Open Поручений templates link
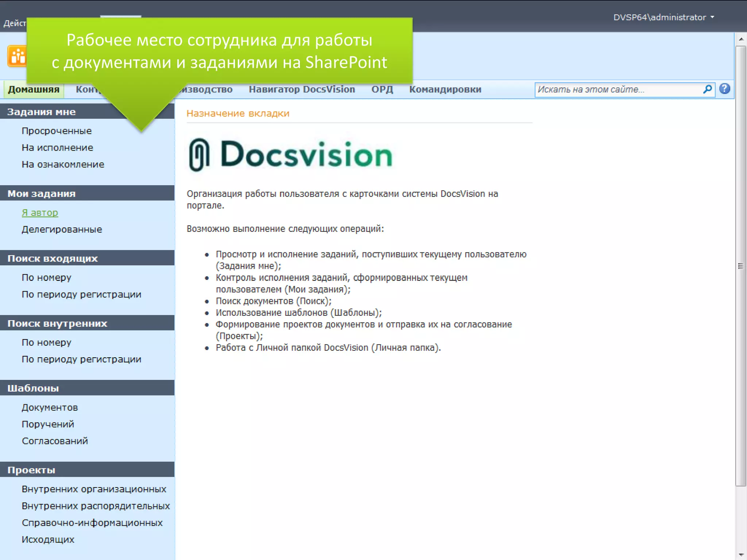Viewport: 747px width, 560px height. click(x=48, y=424)
